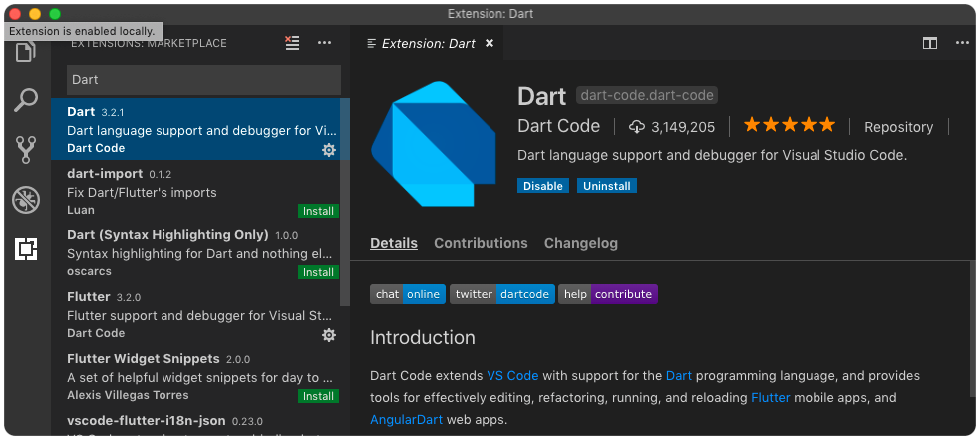Close the Extension: Dart tab
The height and width of the screenshot is (440, 980).
tap(490, 43)
